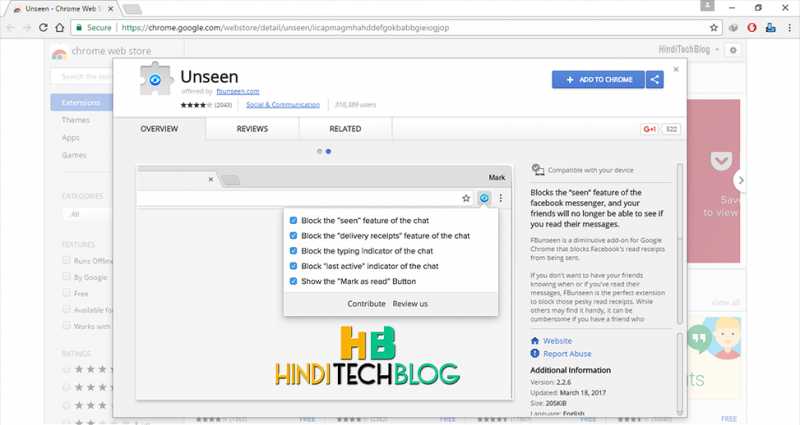Viewport: 800px width, 425px height.
Task: Open the Categories All dropdown
Action: coord(87,214)
